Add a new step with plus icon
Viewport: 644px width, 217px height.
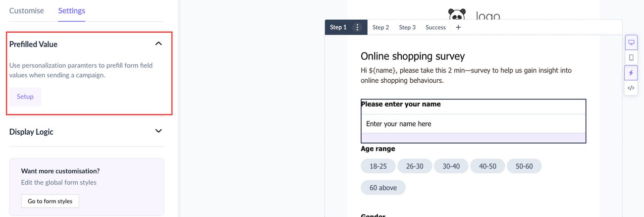pos(458,27)
